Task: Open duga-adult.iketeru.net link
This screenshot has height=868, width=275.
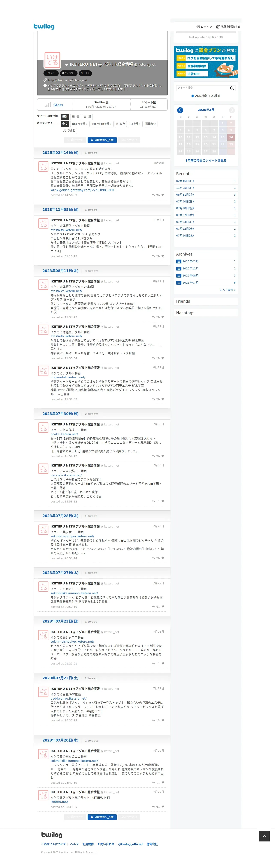Action: 68,377
